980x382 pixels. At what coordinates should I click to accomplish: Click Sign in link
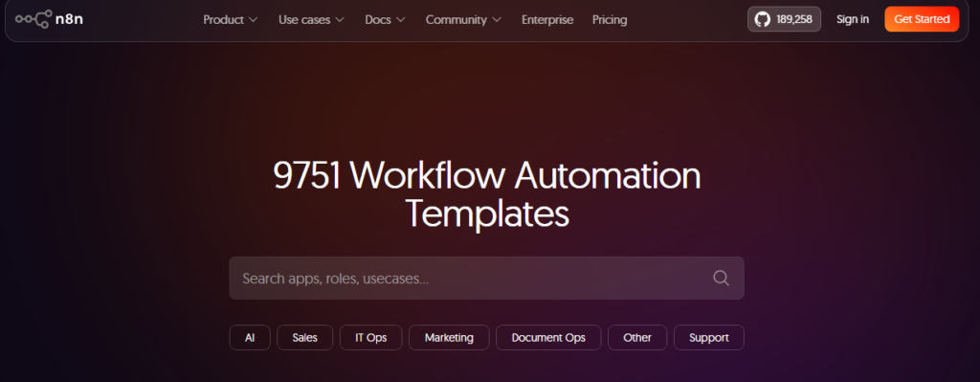853,19
